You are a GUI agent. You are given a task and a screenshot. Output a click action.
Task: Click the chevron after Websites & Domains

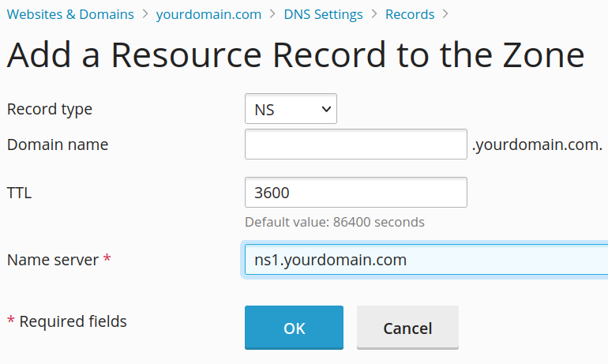click(145, 14)
